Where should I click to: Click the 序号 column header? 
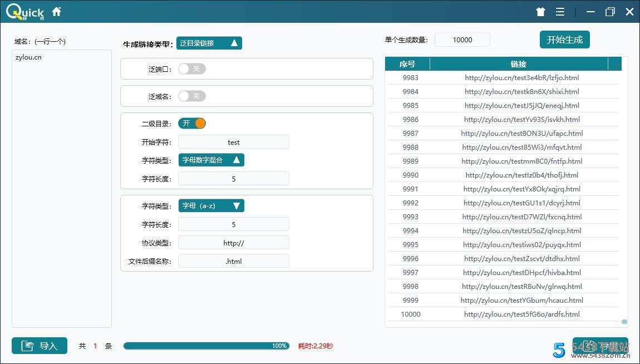click(x=407, y=63)
